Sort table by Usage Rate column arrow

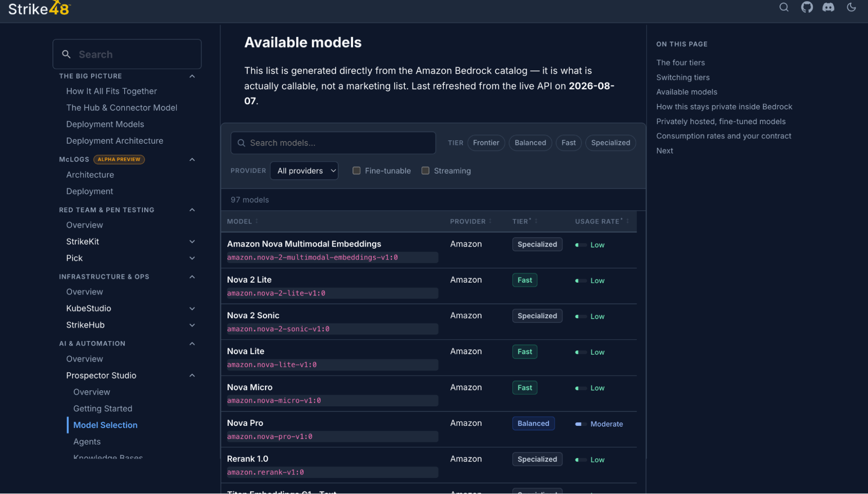(628, 221)
